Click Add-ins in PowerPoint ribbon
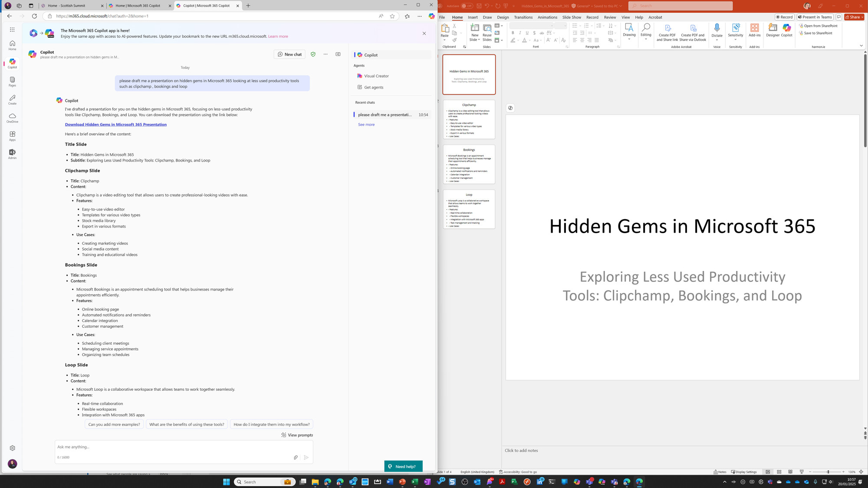 pos(755,30)
